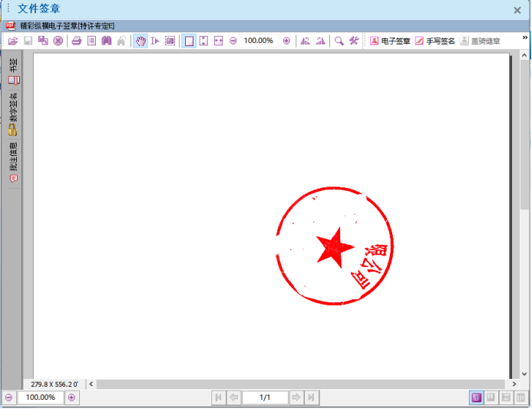
Task: Click the horizontal scrollbar right arrow
Action: (514, 384)
